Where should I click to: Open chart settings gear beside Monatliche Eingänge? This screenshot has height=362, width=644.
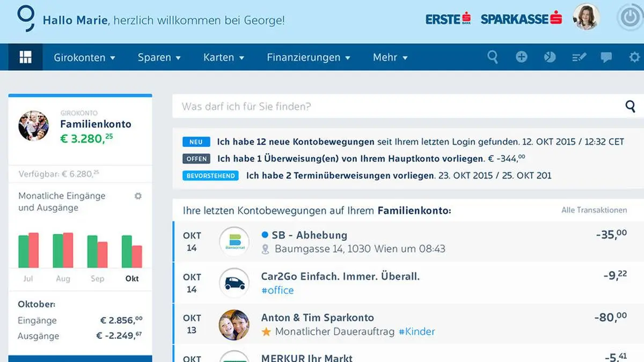pyautogui.click(x=138, y=196)
